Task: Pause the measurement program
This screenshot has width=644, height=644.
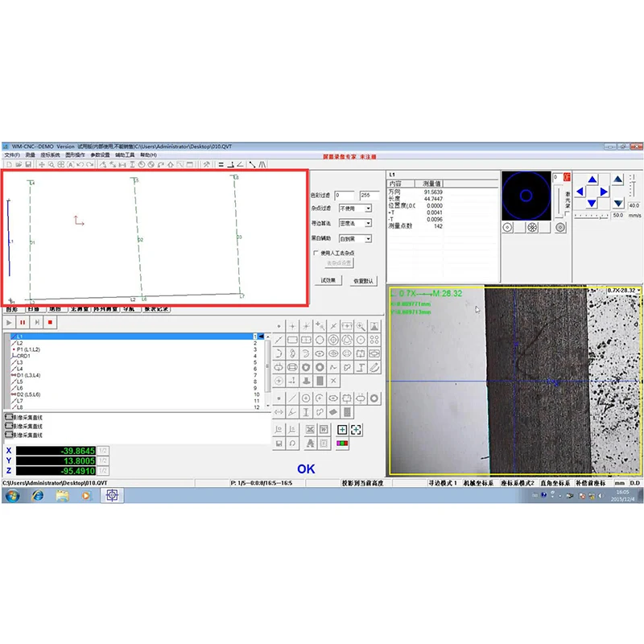Action: (x=23, y=322)
